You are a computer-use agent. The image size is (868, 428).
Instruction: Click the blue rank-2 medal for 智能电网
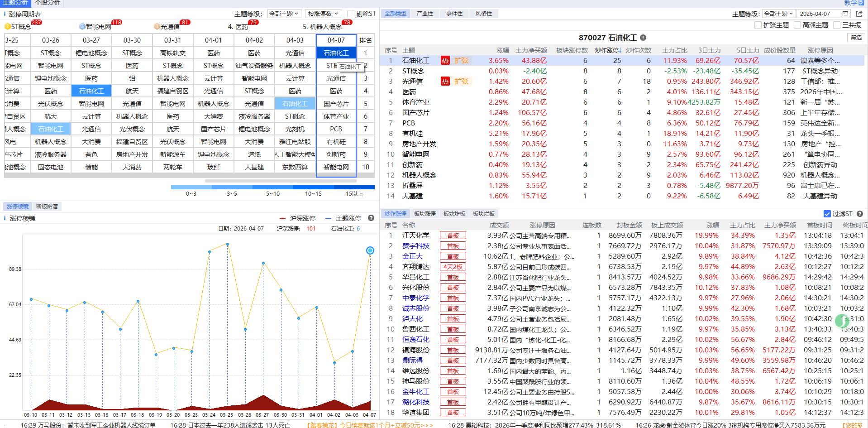pos(82,27)
